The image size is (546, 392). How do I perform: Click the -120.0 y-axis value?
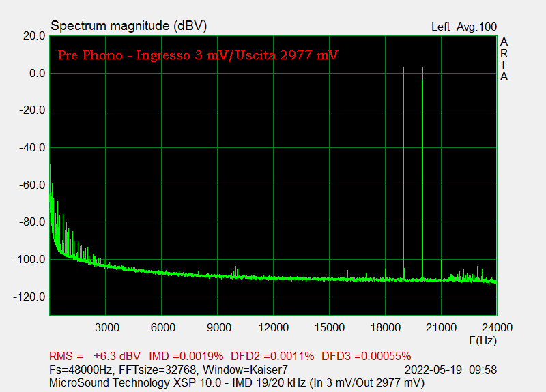point(29,297)
